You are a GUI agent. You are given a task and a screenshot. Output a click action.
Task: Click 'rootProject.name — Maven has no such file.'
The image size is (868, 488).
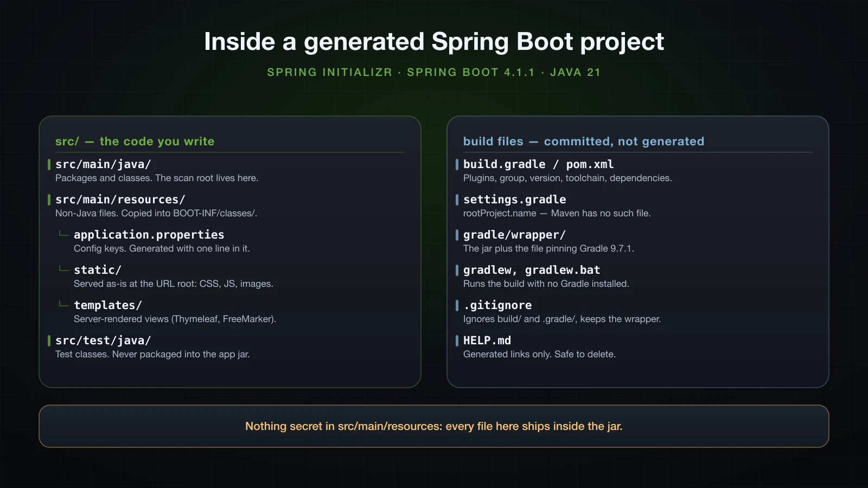coord(557,213)
